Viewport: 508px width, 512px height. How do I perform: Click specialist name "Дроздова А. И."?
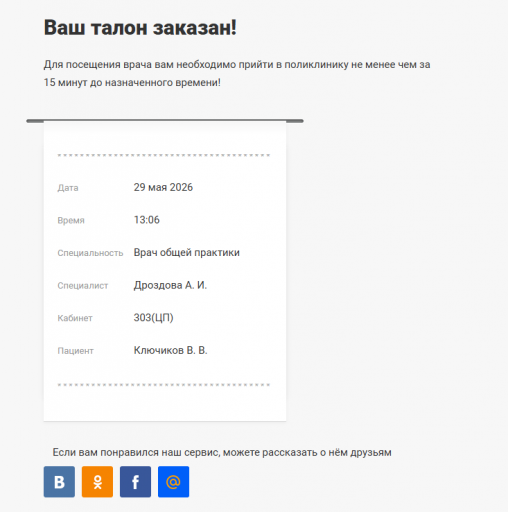170,285
